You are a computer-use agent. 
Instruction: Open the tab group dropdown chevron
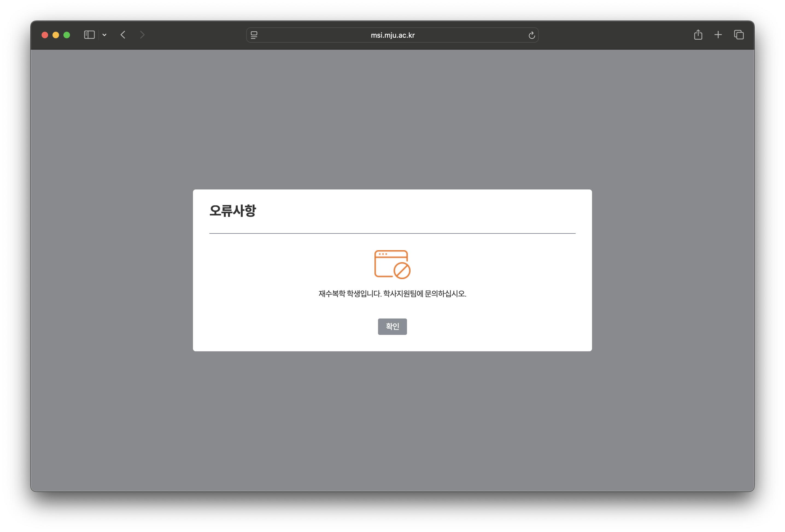click(x=104, y=35)
